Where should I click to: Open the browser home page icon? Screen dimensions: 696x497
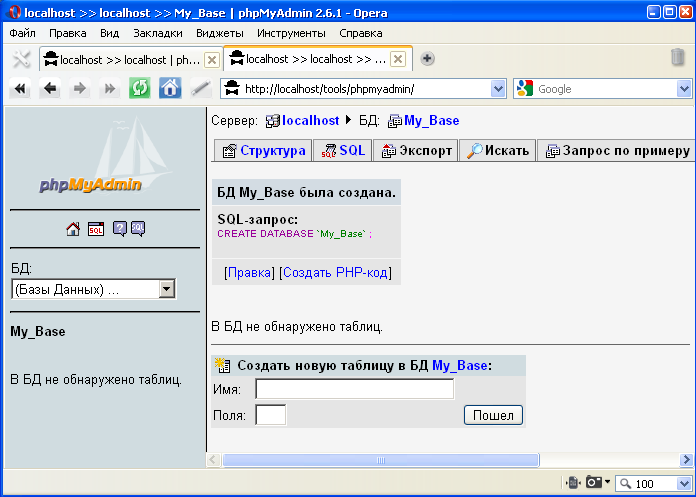coord(170,88)
